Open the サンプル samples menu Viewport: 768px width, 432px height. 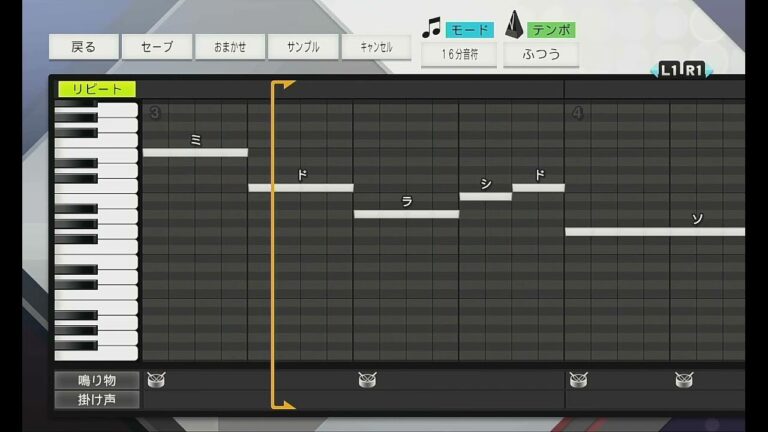(303, 47)
